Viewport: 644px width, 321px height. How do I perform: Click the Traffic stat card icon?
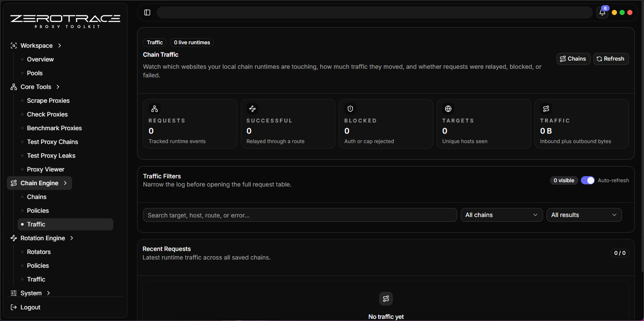(x=546, y=109)
